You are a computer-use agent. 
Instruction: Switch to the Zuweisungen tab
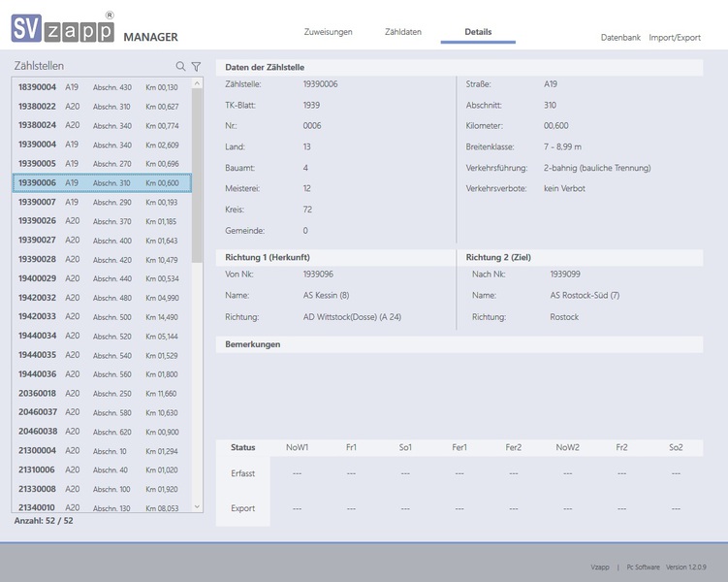(x=328, y=32)
